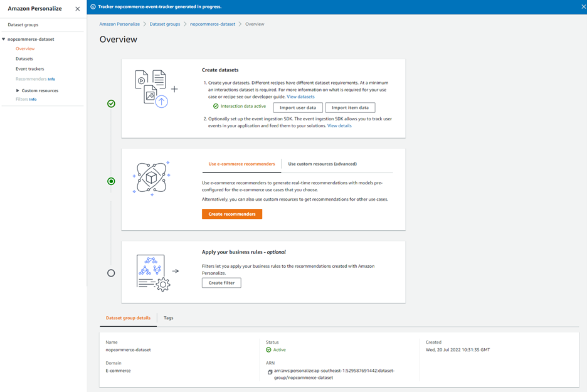The width and height of the screenshot is (587, 392).
Task: Select the Tags tab
Action: pos(169,318)
